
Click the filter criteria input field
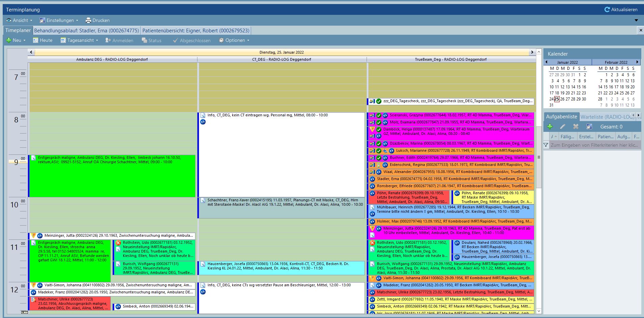tap(594, 145)
